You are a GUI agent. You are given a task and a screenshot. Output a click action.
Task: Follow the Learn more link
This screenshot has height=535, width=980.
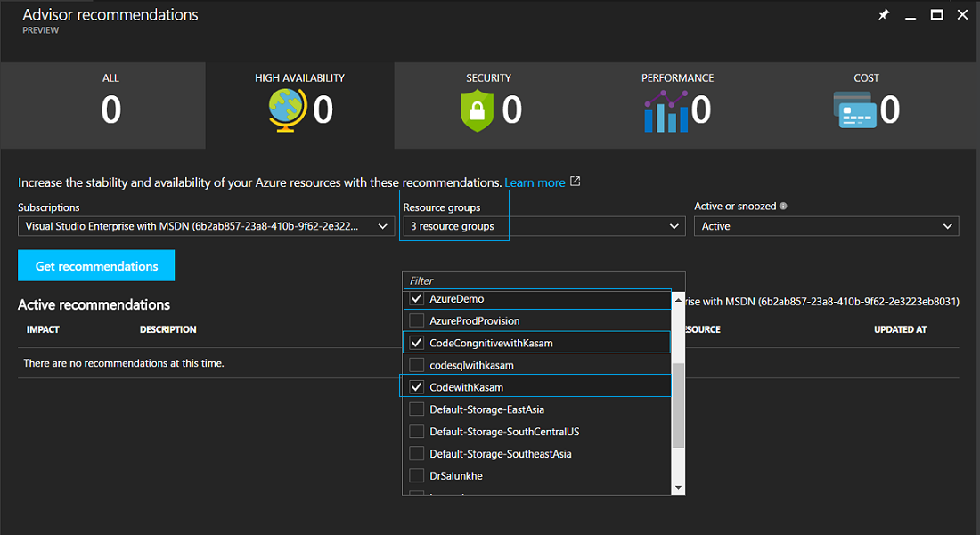535,182
